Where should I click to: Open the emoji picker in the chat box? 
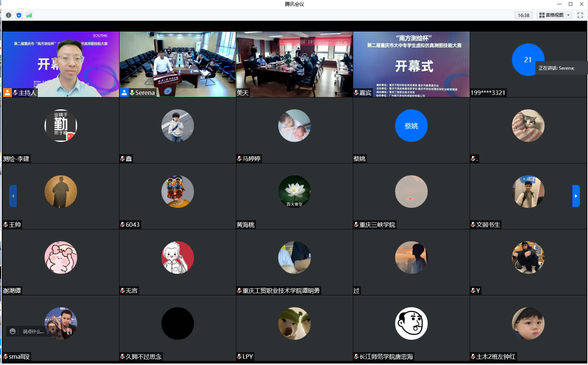coord(13,331)
